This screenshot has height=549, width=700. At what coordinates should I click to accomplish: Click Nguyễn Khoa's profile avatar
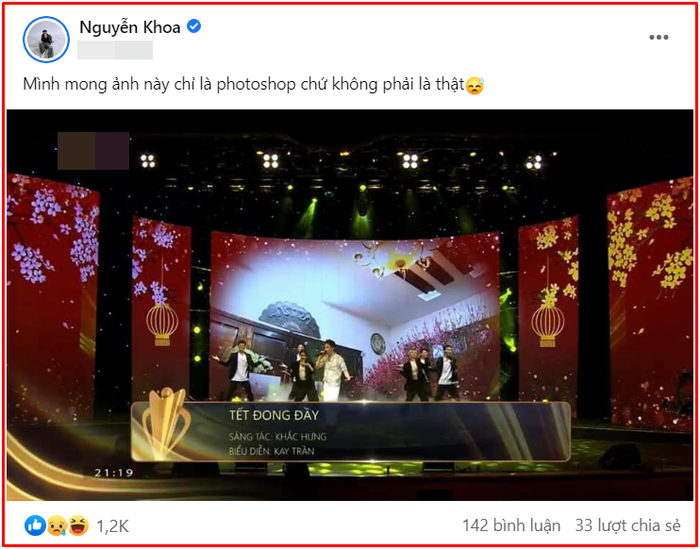(x=46, y=39)
